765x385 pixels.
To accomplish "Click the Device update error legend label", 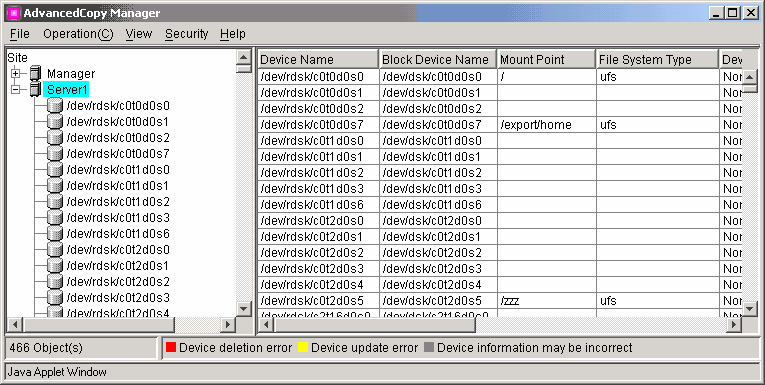I will tap(364, 347).
